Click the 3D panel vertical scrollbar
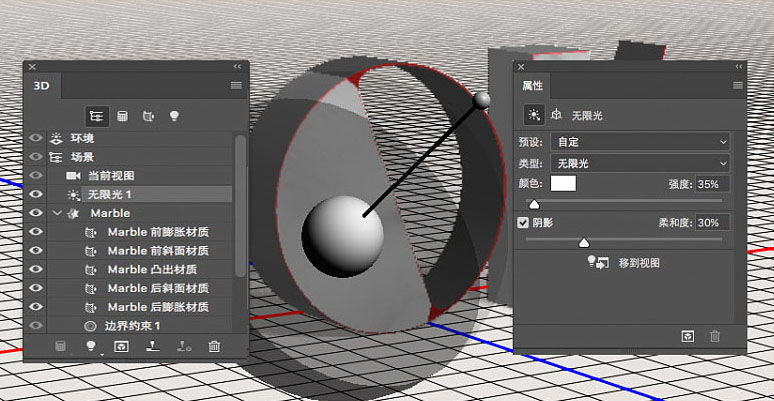Viewport: 774px width, 401px height. click(x=240, y=206)
